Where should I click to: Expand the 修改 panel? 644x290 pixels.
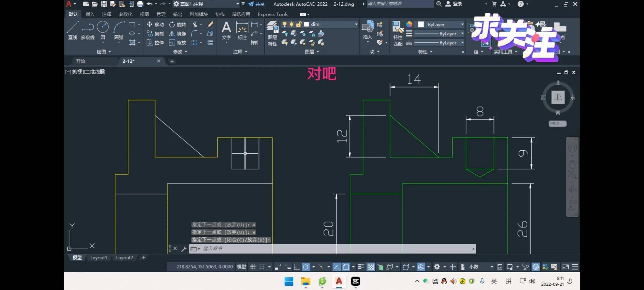pyautogui.click(x=180, y=52)
